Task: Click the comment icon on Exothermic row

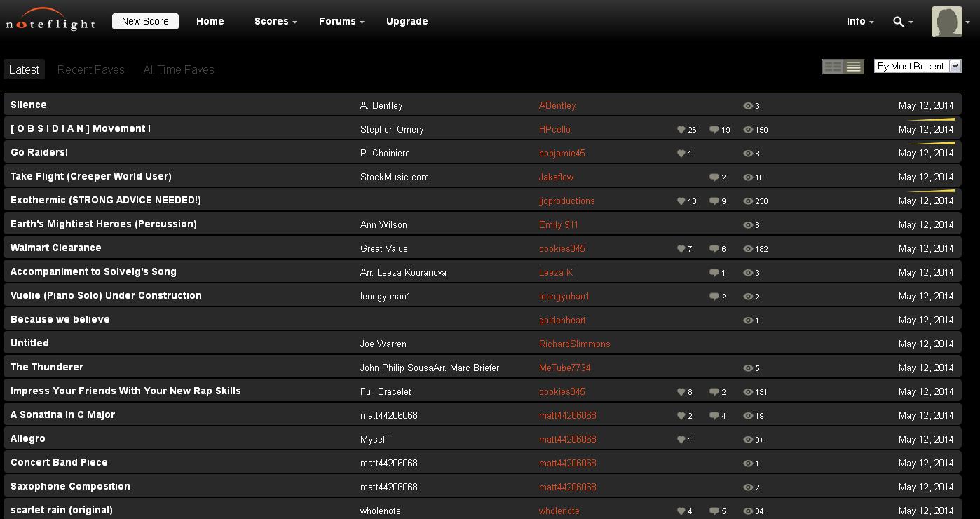Action: point(714,201)
